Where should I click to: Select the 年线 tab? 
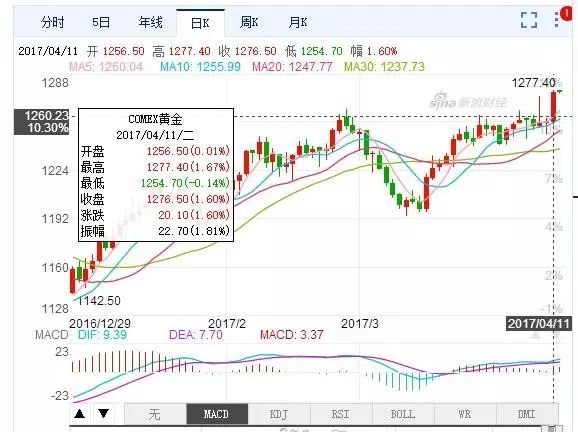(x=150, y=23)
